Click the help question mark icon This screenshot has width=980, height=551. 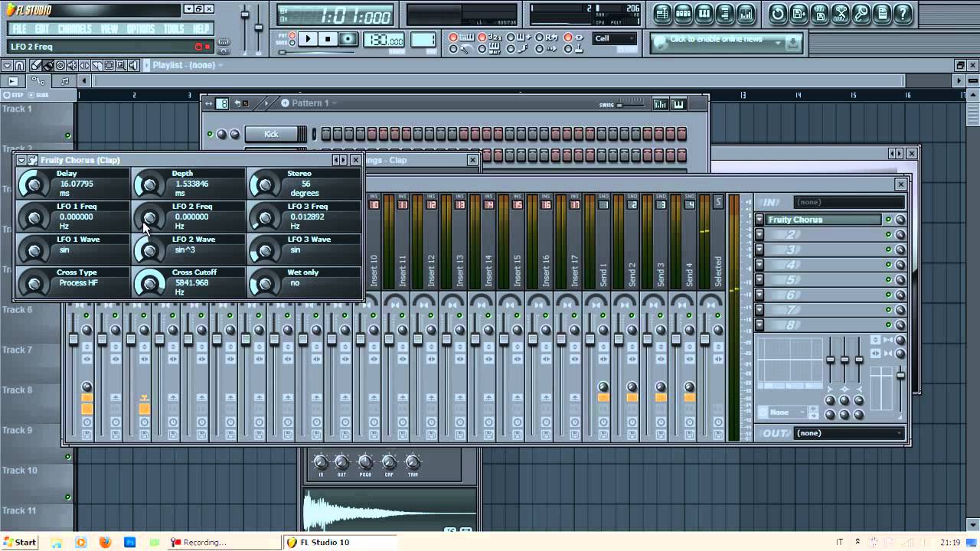pyautogui.click(x=903, y=14)
